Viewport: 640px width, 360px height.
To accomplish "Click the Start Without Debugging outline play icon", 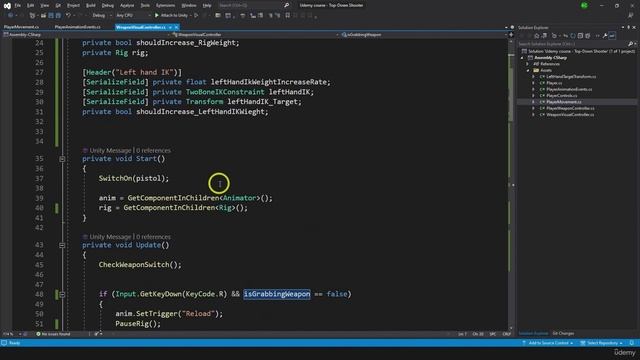I will [196, 16].
